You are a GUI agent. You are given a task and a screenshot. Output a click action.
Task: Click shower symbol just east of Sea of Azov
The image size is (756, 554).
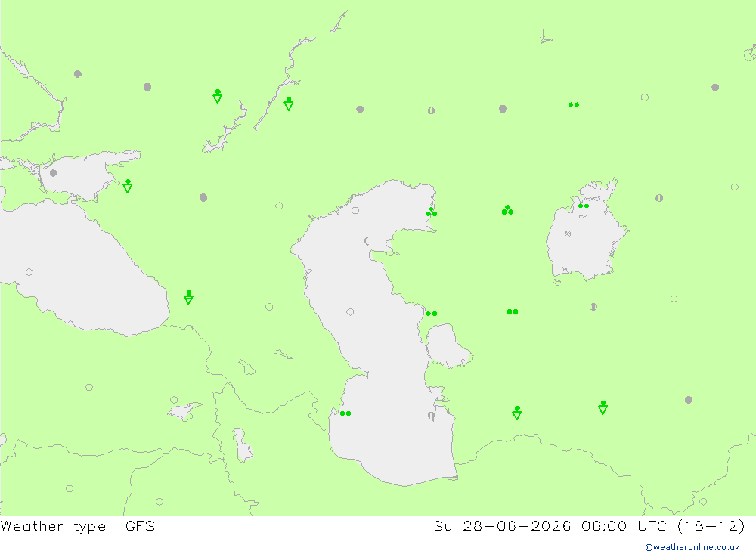point(127,186)
